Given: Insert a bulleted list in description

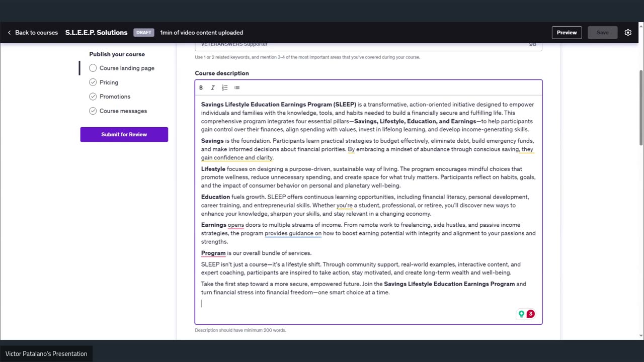Looking at the screenshot, I should coord(237,87).
